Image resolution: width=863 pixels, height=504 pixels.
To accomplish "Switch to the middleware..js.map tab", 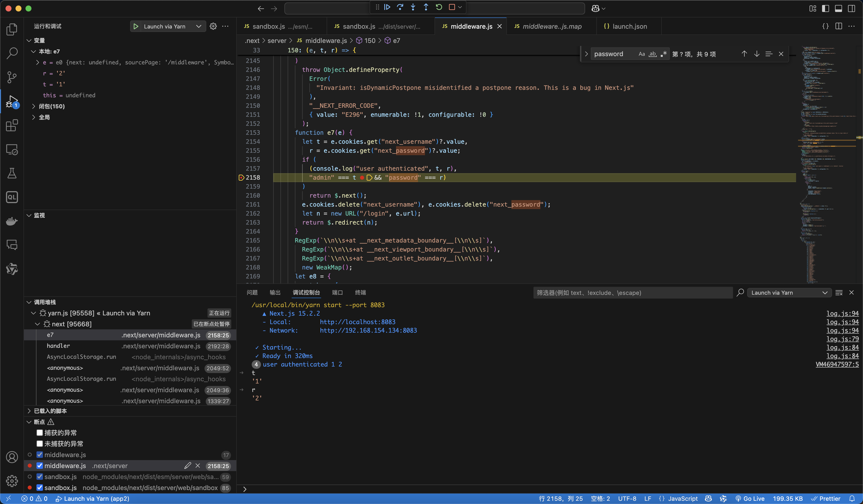I will click(551, 26).
